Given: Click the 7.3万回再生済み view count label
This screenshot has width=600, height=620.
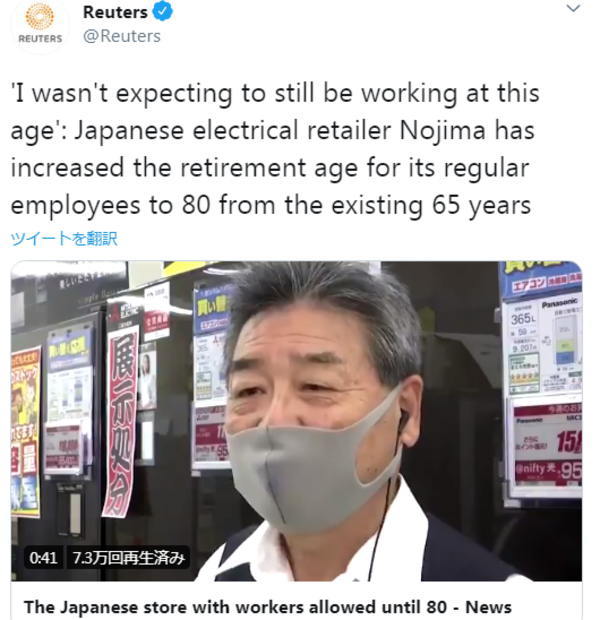Looking at the screenshot, I should point(129,558).
